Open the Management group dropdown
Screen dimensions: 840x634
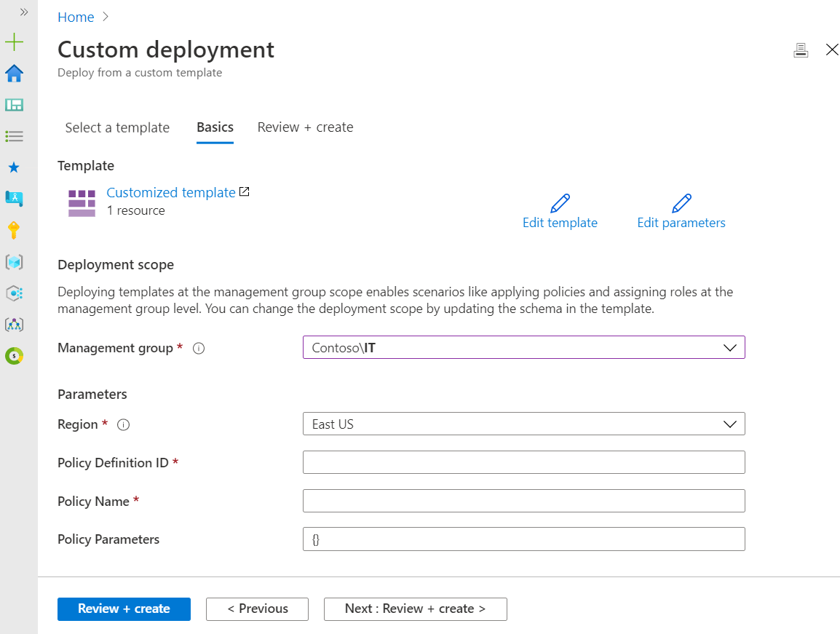click(523, 347)
